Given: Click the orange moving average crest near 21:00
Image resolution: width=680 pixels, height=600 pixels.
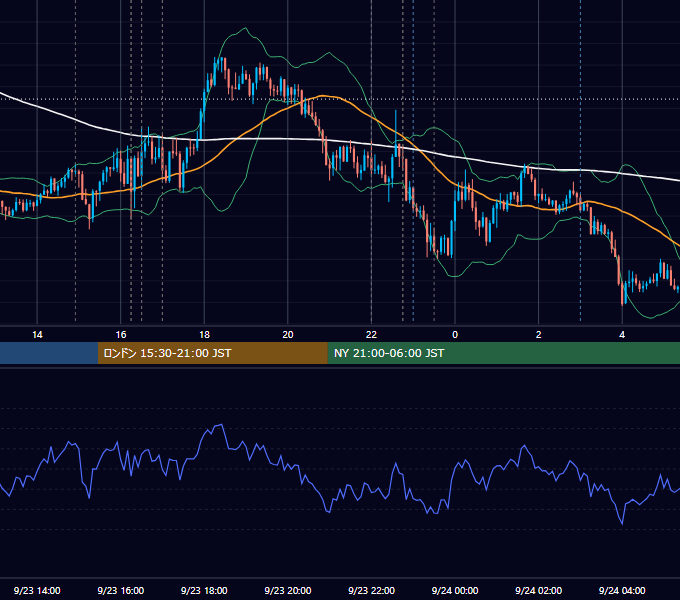Looking at the screenshot, I should (x=323, y=96).
